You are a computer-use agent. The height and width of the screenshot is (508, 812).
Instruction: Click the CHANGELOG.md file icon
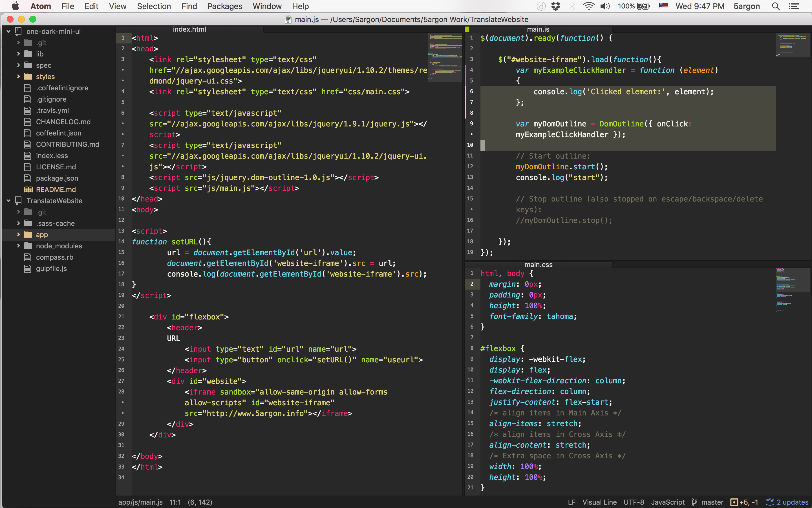point(28,122)
